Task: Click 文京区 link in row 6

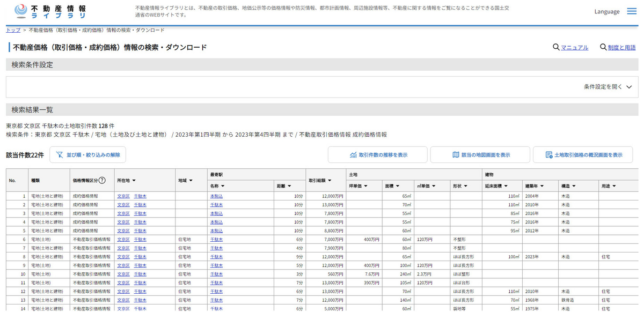Action: (123, 240)
